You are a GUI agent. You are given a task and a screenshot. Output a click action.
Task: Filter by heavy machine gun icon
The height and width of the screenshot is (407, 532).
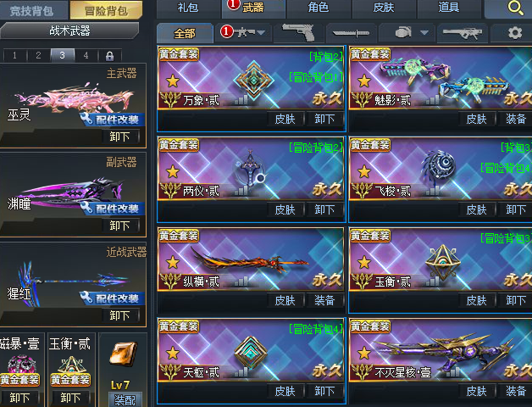[x=463, y=33]
